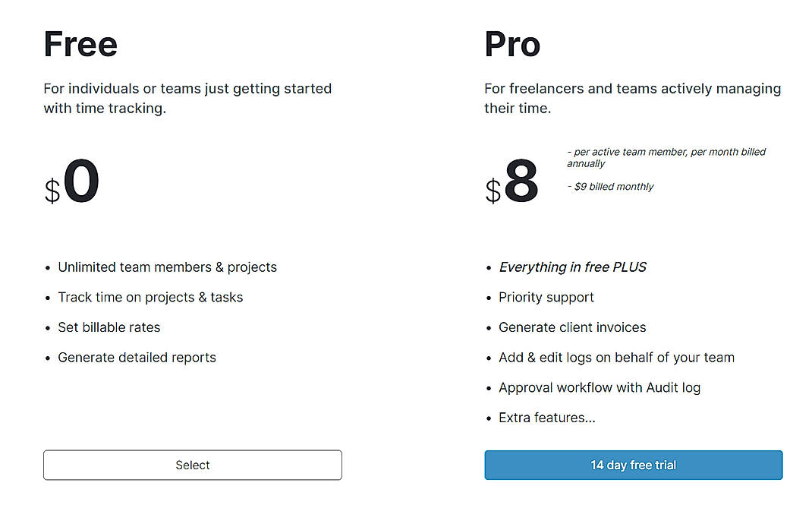Click the Select button under Free plan
Screen dimensions: 812x508
click(x=192, y=465)
